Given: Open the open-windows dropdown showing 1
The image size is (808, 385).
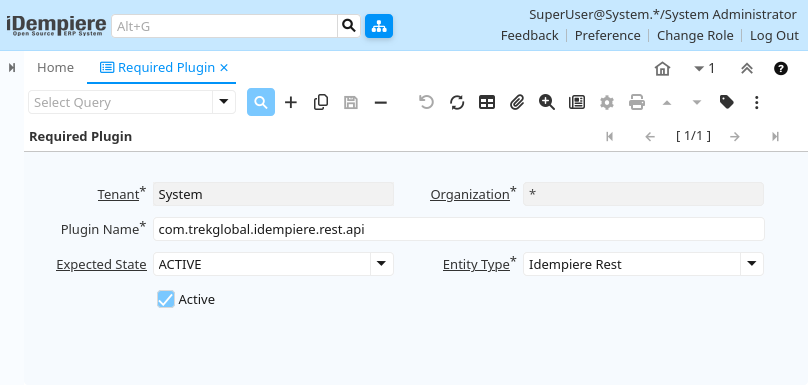Looking at the screenshot, I should (x=704, y=69).
